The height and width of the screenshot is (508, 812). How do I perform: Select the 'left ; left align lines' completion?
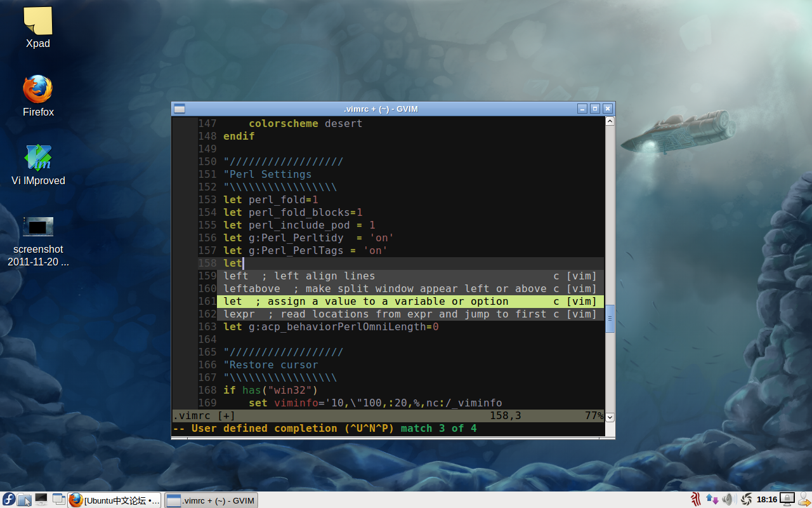click(x=410, y=276)
